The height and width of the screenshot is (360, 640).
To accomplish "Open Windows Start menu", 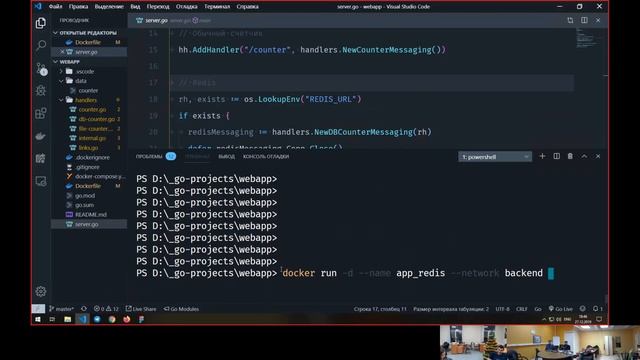I will (38, 319).
